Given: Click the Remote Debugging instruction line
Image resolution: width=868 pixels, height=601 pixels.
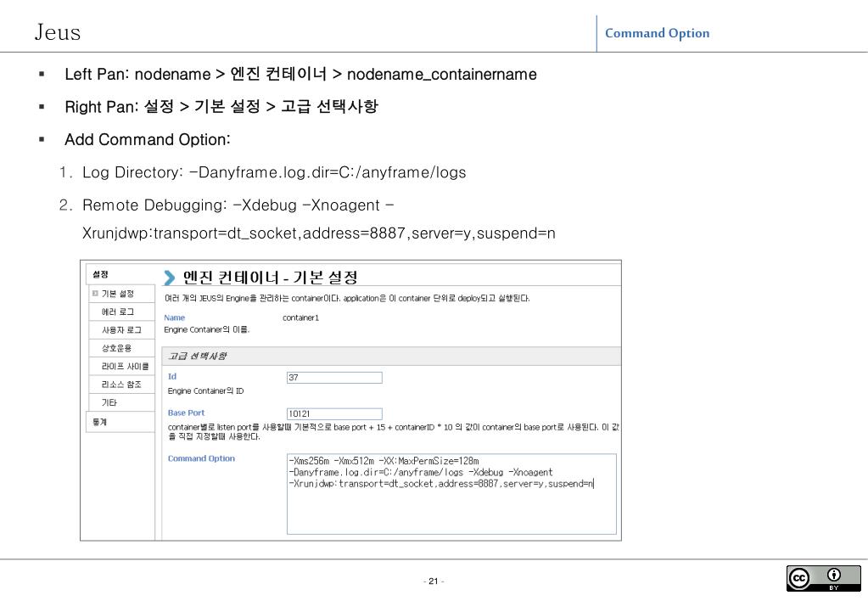Looking at the screenshot, I should coord(318,219).
